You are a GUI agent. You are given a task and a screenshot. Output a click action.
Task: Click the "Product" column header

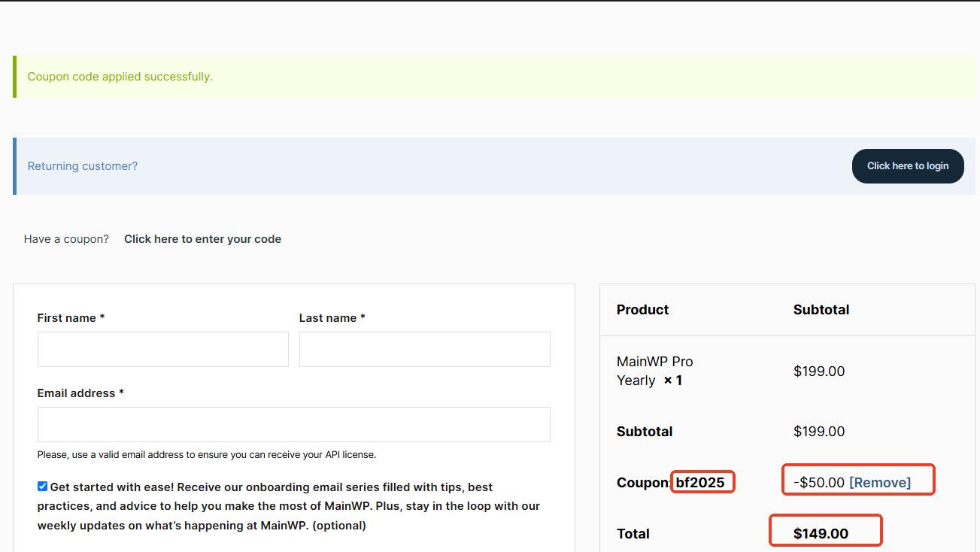643,310
